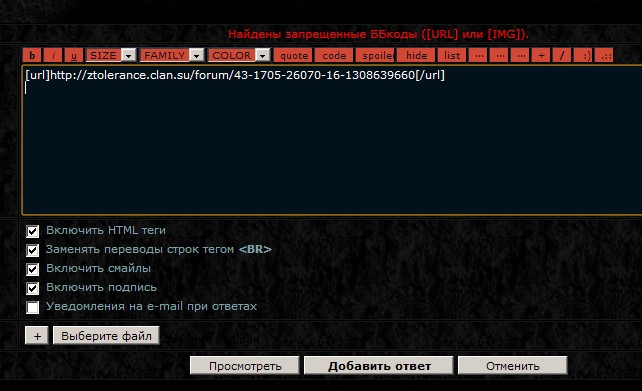The height and width of the screenshot is (391, 642).
Task: Open the FAMILY font dropdown
Action: click(172, 55)
